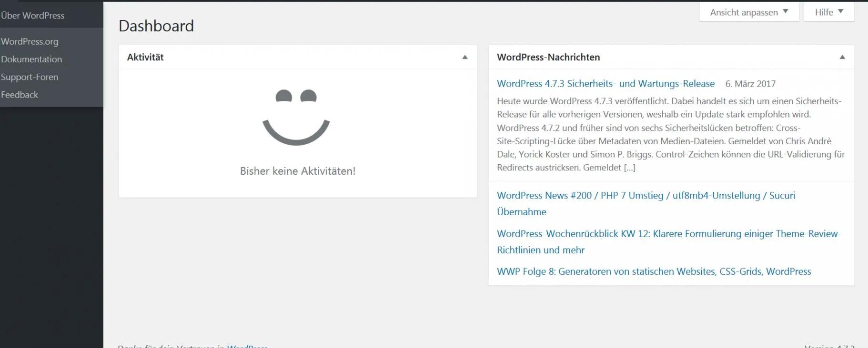The width and height of the screenshot is (868, 348).
Task: Click the 6. März 2017 date text
Action: click(750, 84)
